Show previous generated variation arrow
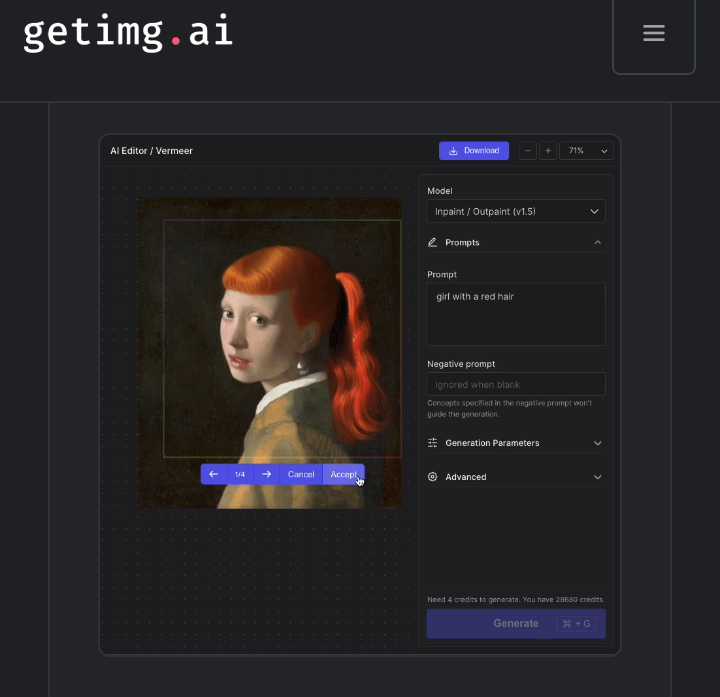Screen dimensions: 720x697 pos(214,474)
